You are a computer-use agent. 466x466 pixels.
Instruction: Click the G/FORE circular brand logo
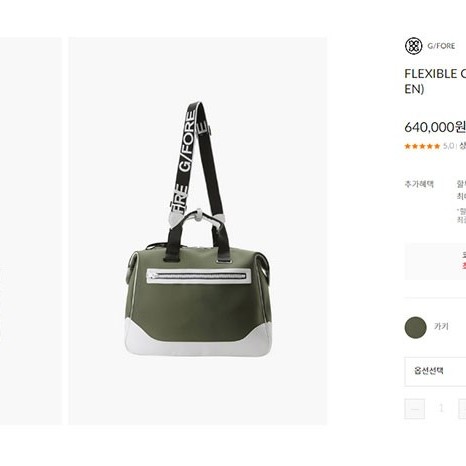[413, 46]
